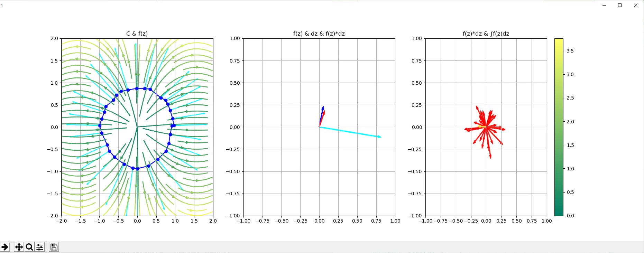644x253 pixels.
Task: Click the colorbar tick label 3.5
Action: pos(570,51)
